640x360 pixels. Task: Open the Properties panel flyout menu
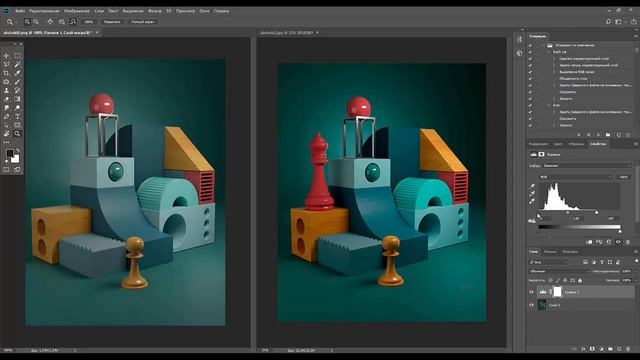[x=635, y=144]
